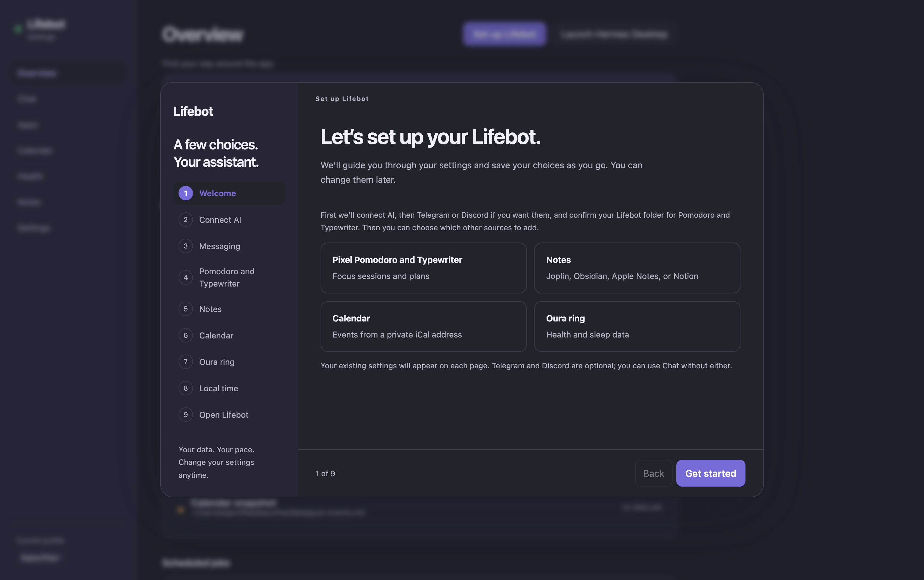Click the green status dot in background sidebar

pyautogui.click(x=18, y=29)
